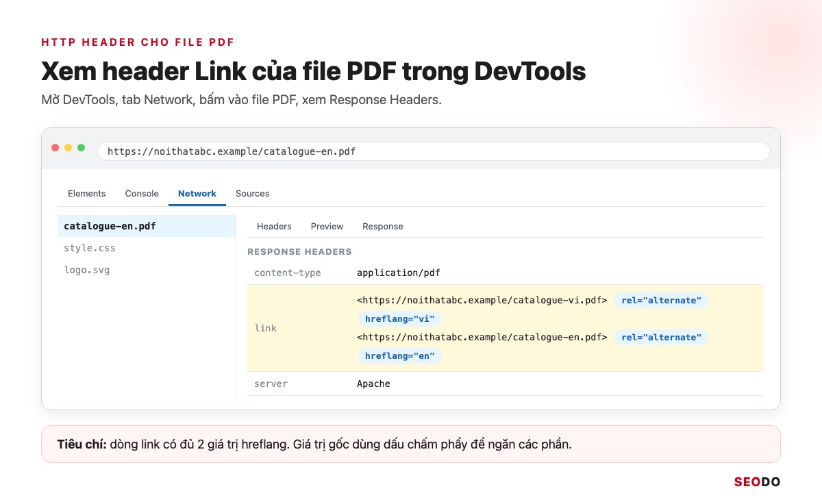Click the yellow minimize window dot
This screenshot has width=822, height=504.
click(68, 148)
